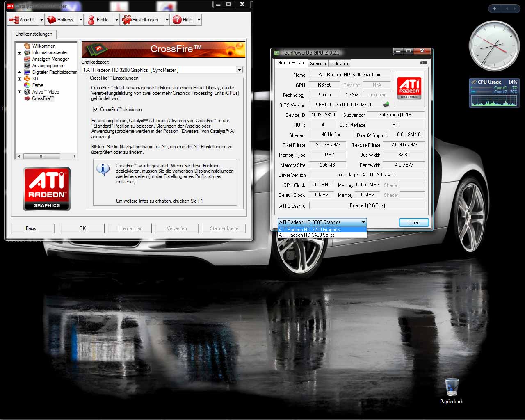Expand the Hotkeys dropdown arrow

click(x=81, y=20)
